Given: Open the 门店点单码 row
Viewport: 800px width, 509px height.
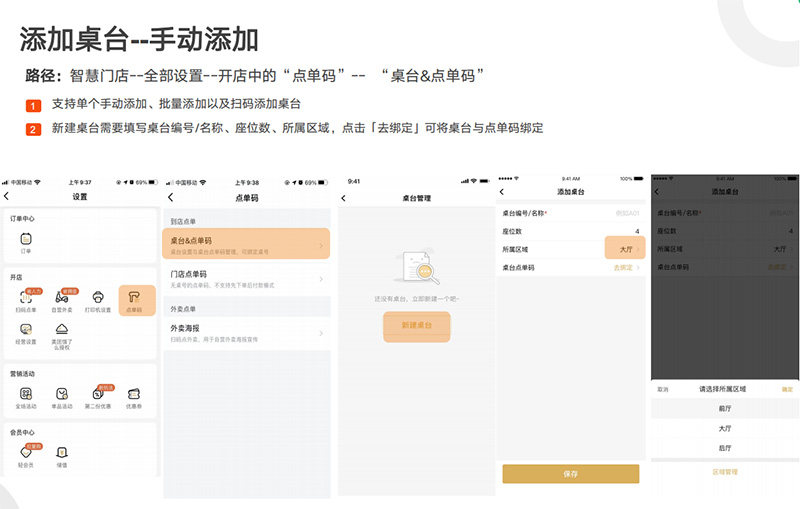Looking at the screenshot, I should coord(247,278).
